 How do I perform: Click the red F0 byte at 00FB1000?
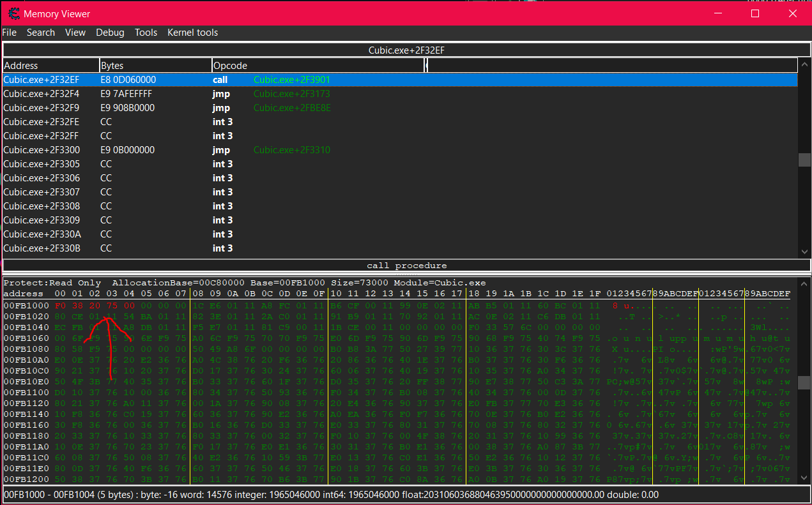61,305
